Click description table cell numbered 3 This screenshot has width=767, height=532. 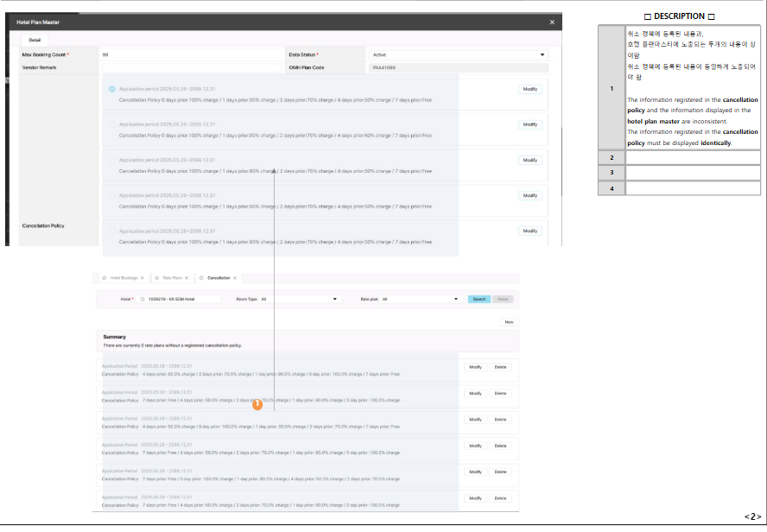tap(612, 173)
